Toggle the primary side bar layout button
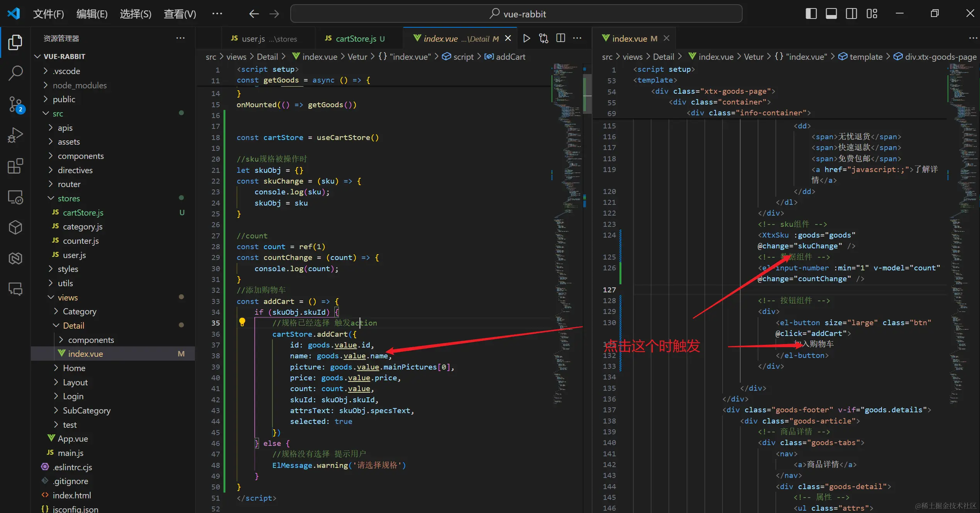This screenshot has height=513, width=980. (x=811, y=14)
